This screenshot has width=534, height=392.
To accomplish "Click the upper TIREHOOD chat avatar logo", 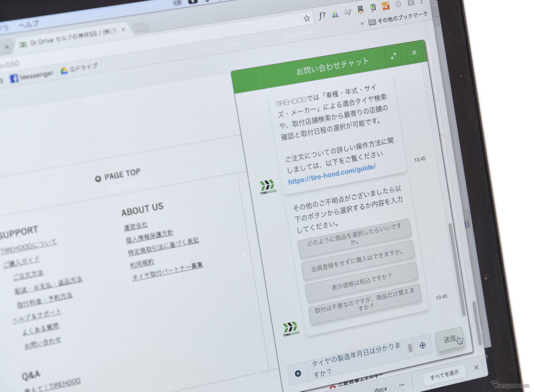I will [x=268, y=187].
